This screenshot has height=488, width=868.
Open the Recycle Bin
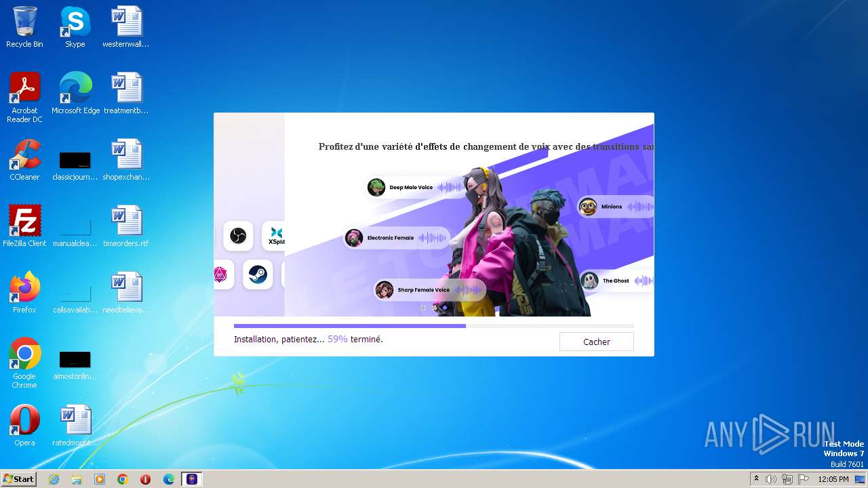click(24, 28)
